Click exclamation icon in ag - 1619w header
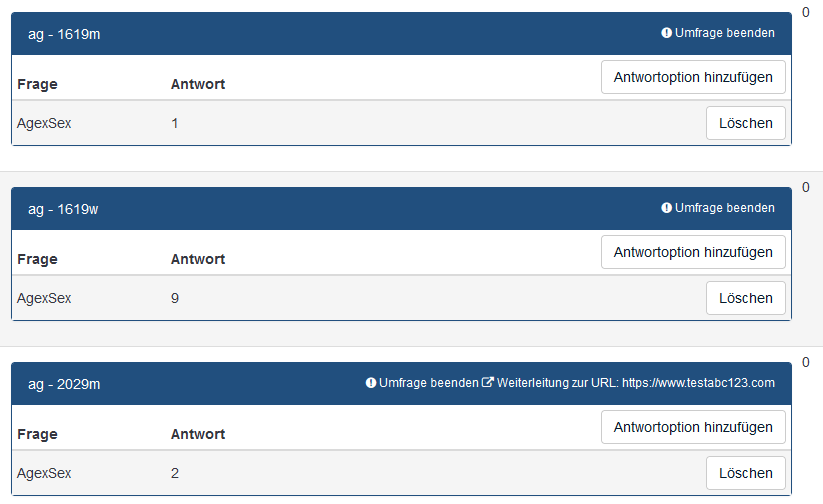Screen dimensions: 823x504 (x=667, y=208)
